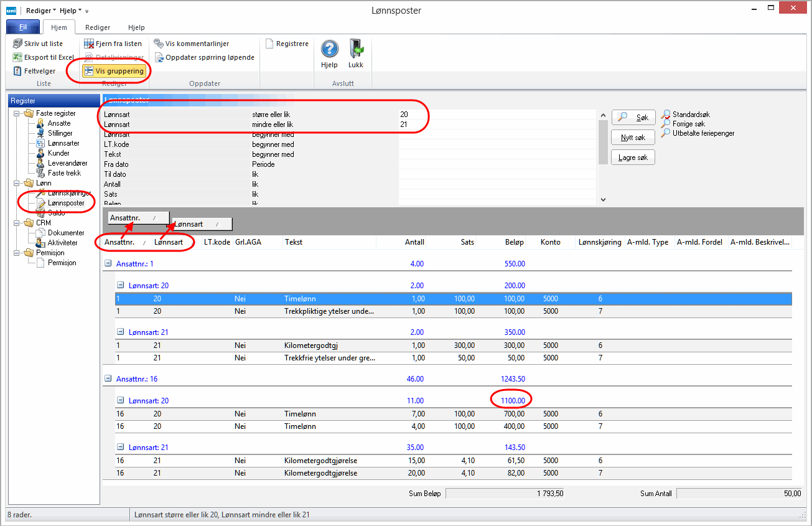Click the Lukk door icon
This screenshot has width=812, height=526.
click(x=356, y=49)
